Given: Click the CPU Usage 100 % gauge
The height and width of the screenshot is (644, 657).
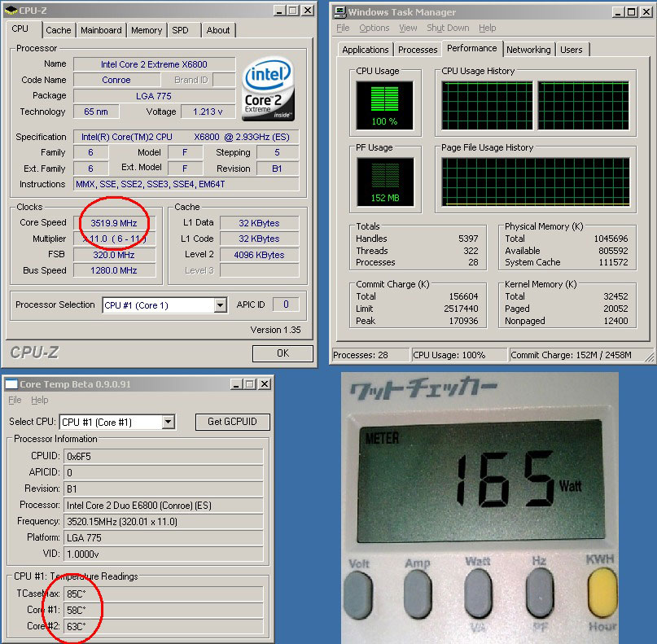Looking at the screenshot, I should (x=384, y=105).
